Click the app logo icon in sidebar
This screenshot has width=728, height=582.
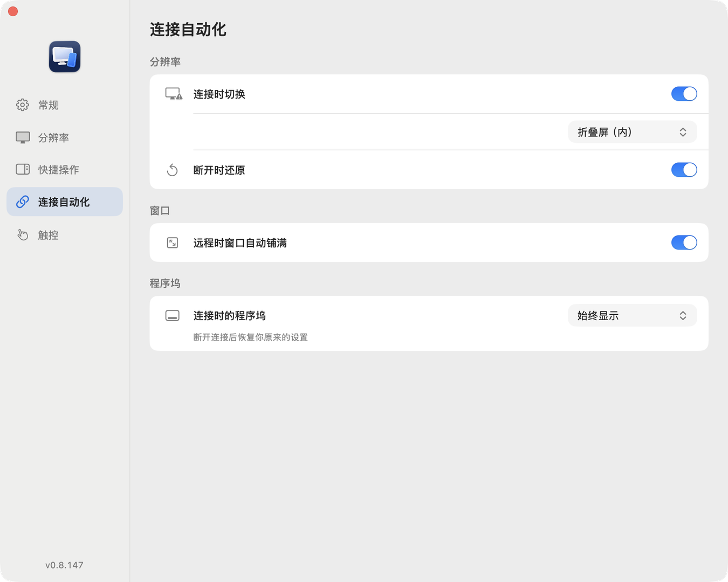pyautogui.click(x=65, y=57)
